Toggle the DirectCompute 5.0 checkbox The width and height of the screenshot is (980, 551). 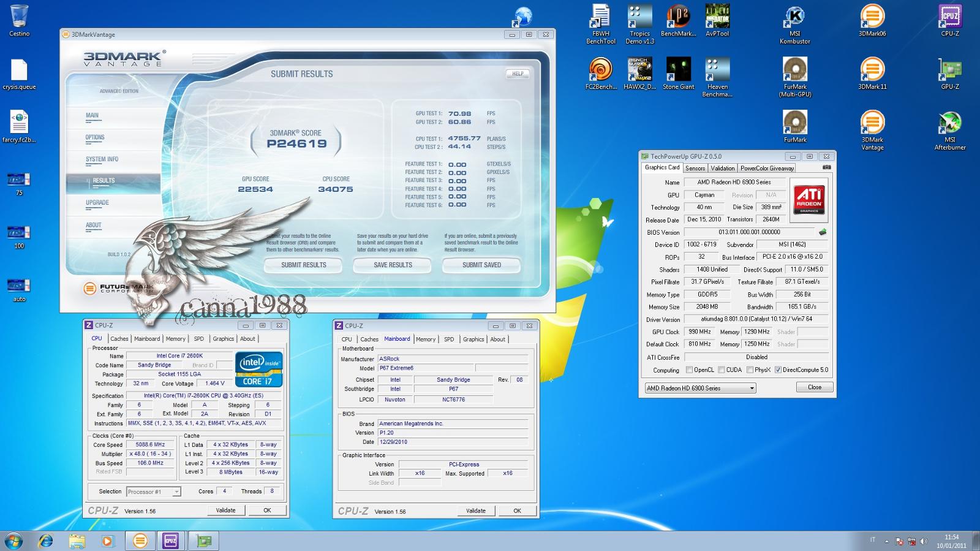point(778,370)
